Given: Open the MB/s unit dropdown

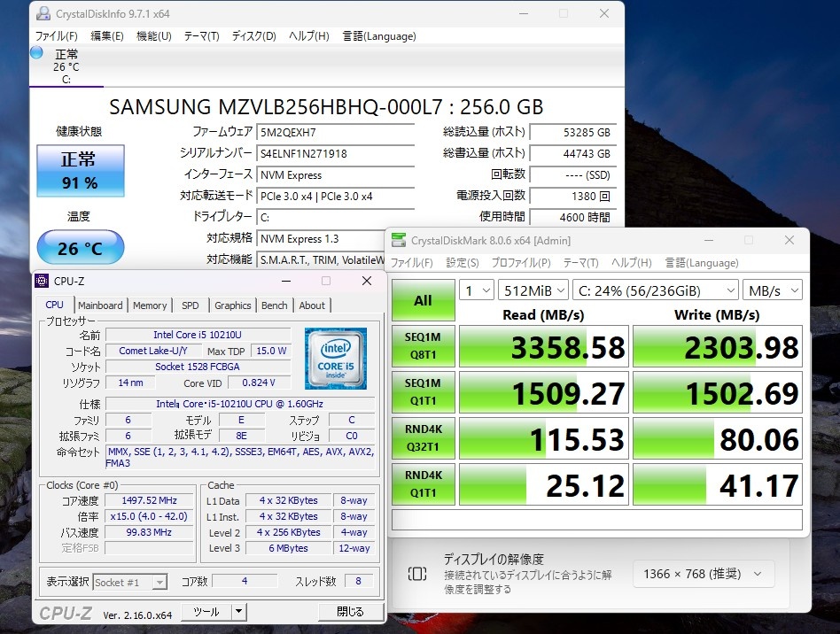Looking at the screenshot, I should click(x=774, y=290).
